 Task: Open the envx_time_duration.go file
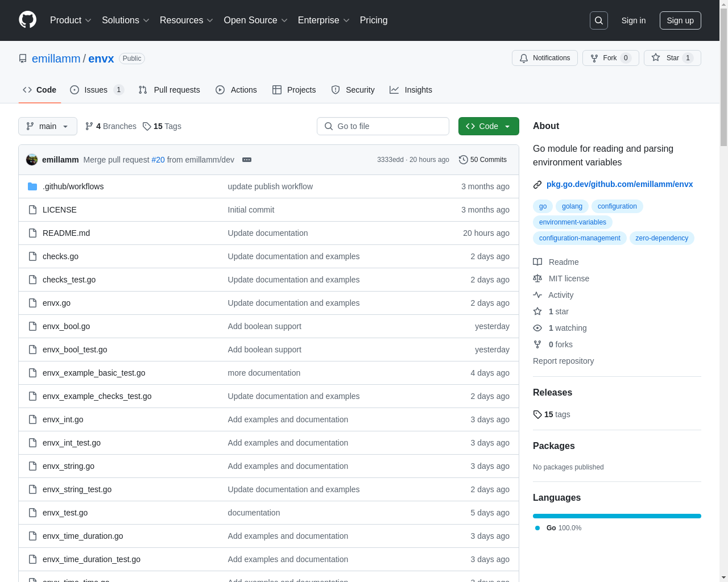(x=82, y=536)
